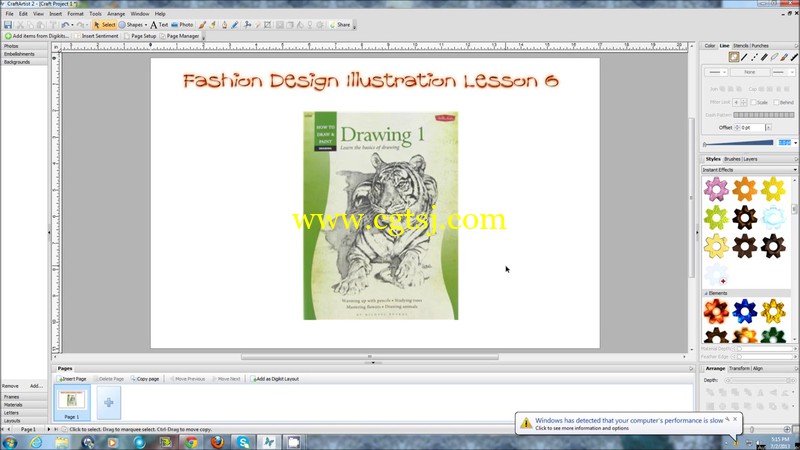
Task: Open Firefox from the taskbar
Action: click(217, 442)
